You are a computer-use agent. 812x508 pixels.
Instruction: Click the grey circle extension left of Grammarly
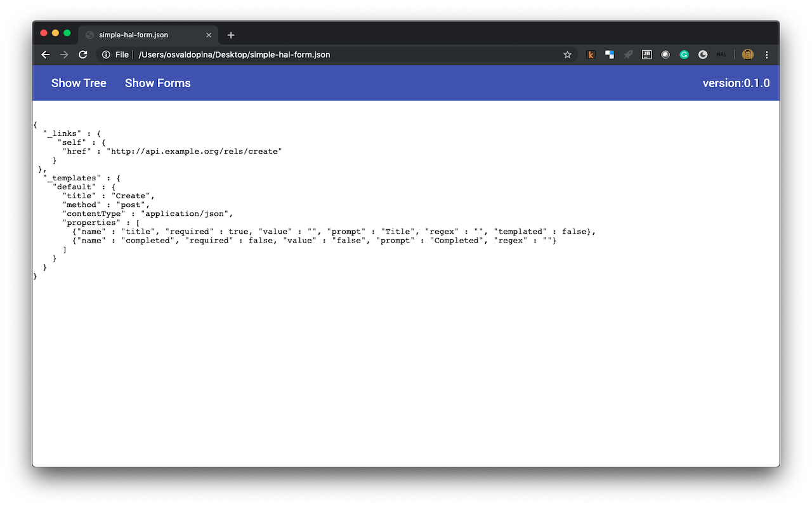tap(665, 55)
